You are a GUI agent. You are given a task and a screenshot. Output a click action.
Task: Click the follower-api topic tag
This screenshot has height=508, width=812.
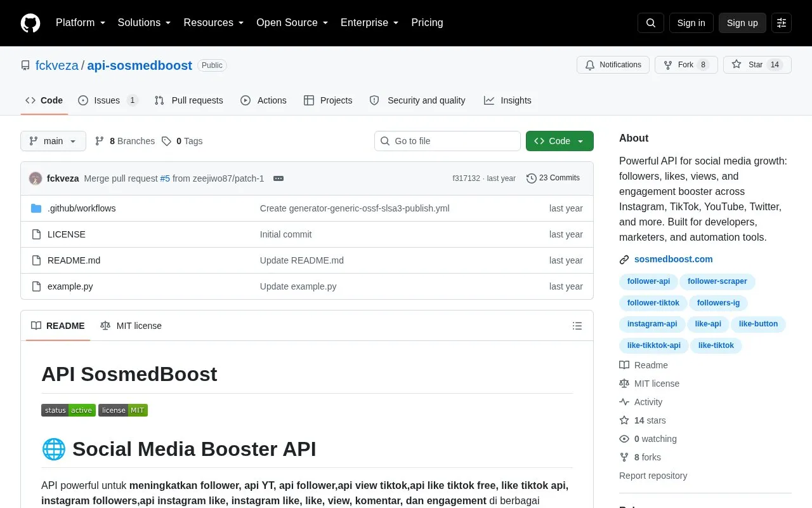648,281
